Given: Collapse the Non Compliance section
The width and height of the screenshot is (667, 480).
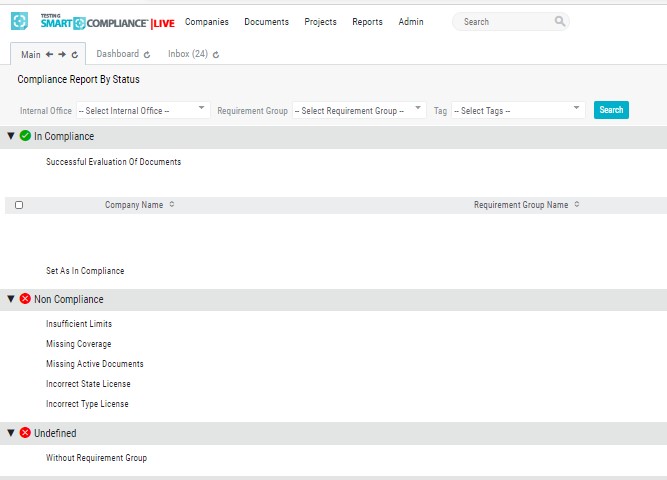Looking at the screenshot, I should point(11,299).
